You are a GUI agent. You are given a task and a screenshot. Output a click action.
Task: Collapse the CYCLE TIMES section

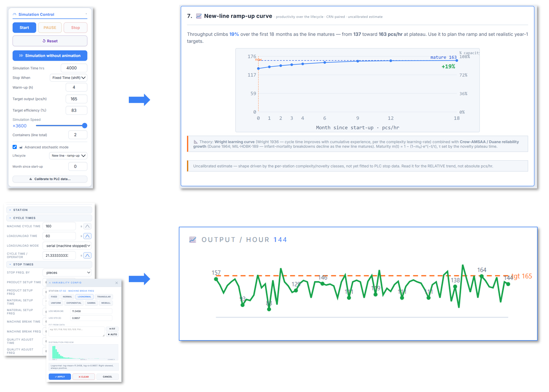[49, 218]
